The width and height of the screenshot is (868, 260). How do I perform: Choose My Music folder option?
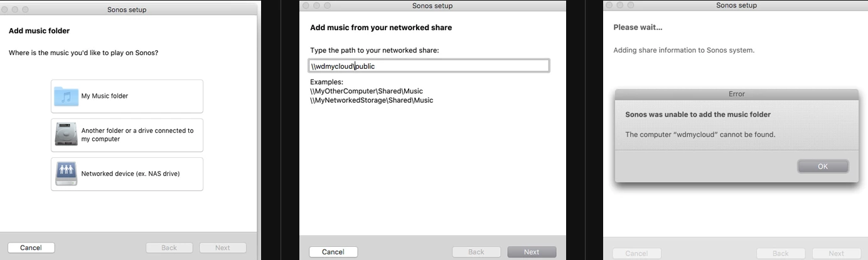tap(127, 96)
